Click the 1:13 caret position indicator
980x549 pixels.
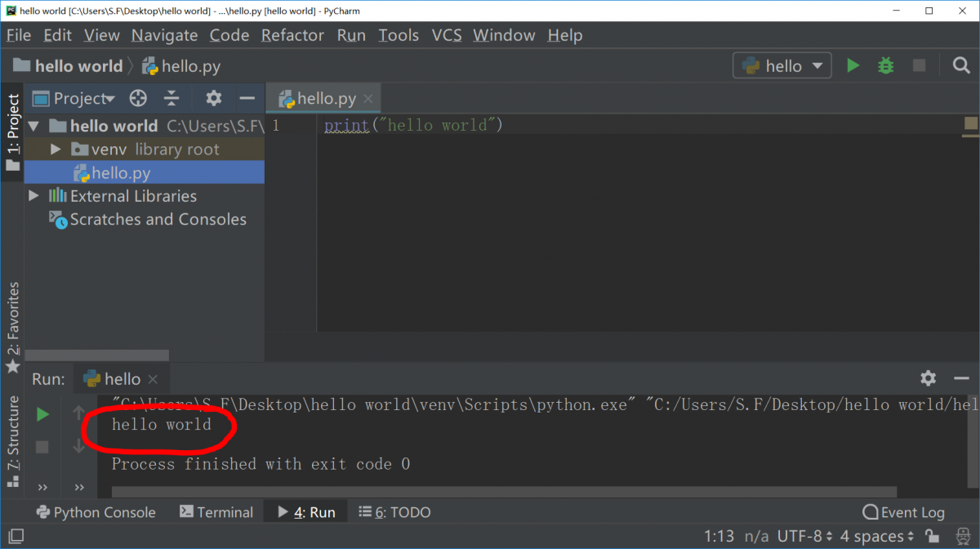click(x=719, y=536)
